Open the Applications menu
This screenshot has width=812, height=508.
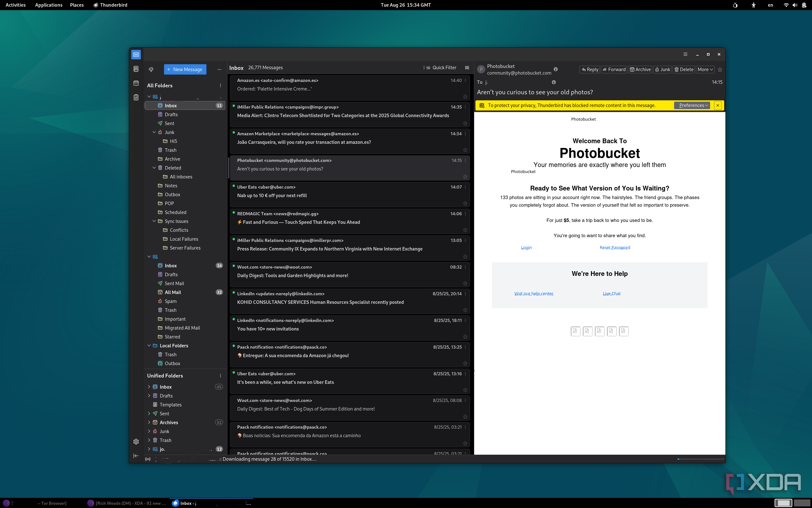point(49,5)
